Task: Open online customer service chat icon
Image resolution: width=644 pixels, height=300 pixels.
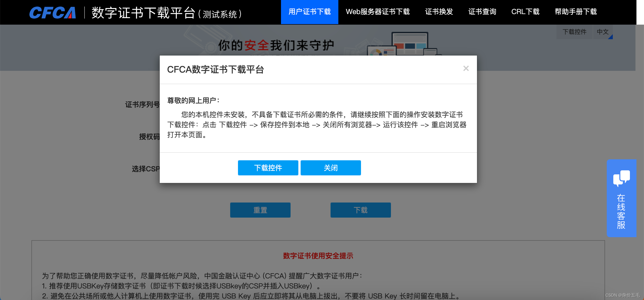Action: coord(621,178)
